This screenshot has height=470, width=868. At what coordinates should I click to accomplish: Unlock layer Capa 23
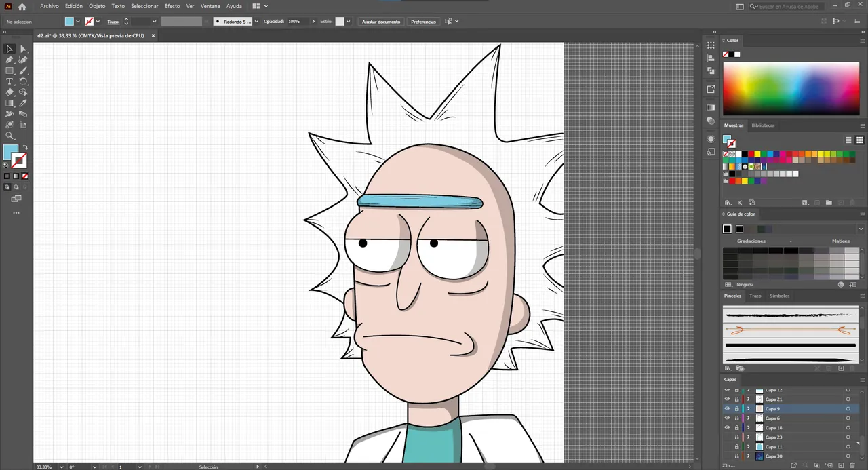tap(736, 437)
